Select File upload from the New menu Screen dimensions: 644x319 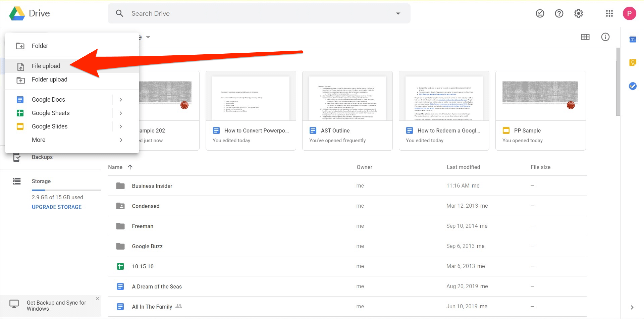[x=46, y=66]
